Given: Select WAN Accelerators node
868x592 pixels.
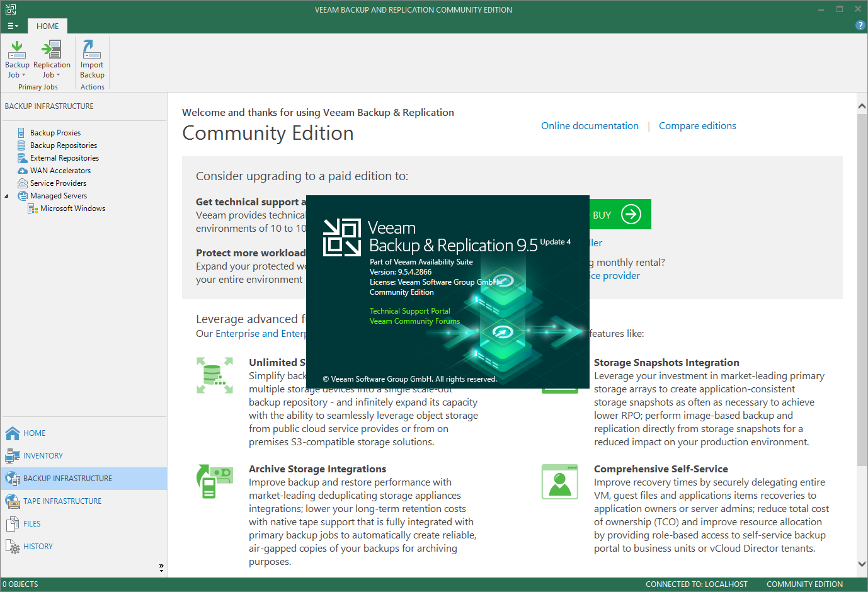Looking at the screenshot, I should tap(60, 171).
